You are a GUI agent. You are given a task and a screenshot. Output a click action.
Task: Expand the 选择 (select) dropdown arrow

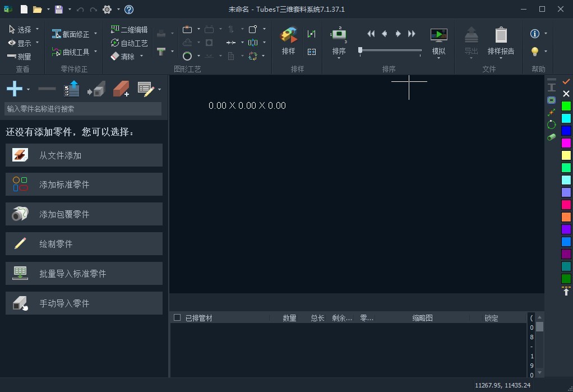tap(36, 29)
